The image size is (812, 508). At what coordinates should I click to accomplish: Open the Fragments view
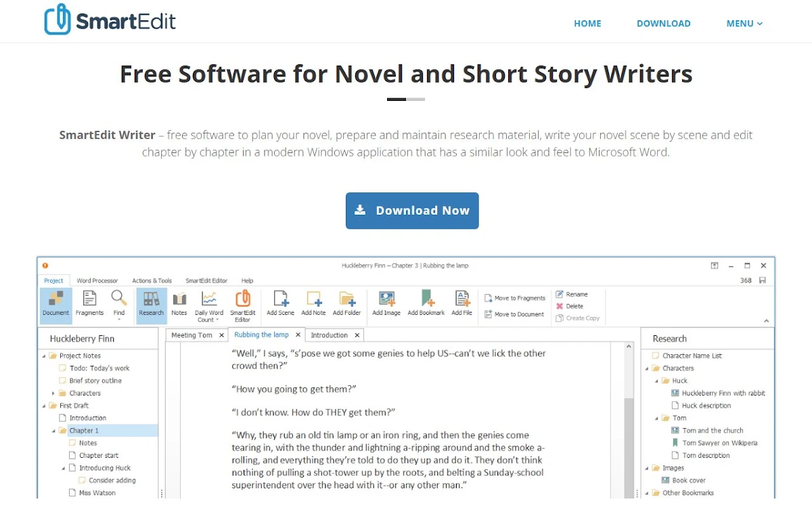[89, 303]
